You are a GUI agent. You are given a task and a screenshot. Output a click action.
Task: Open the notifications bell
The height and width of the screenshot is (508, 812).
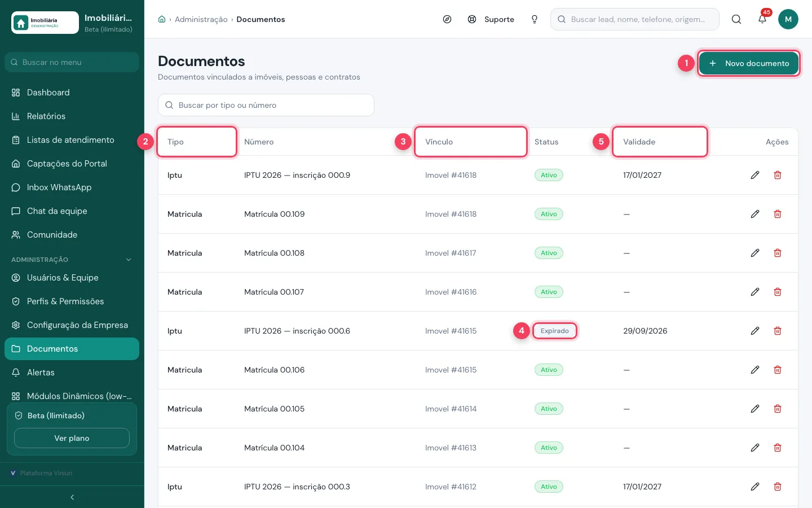tap(762, 19)
